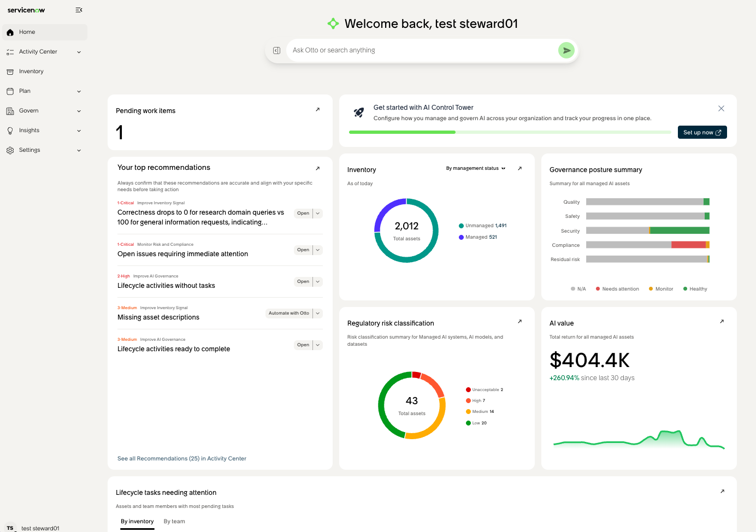This screenshot has width=756, height=532.
Task: Click Automate with Otto button
Action: pos(289,314)
